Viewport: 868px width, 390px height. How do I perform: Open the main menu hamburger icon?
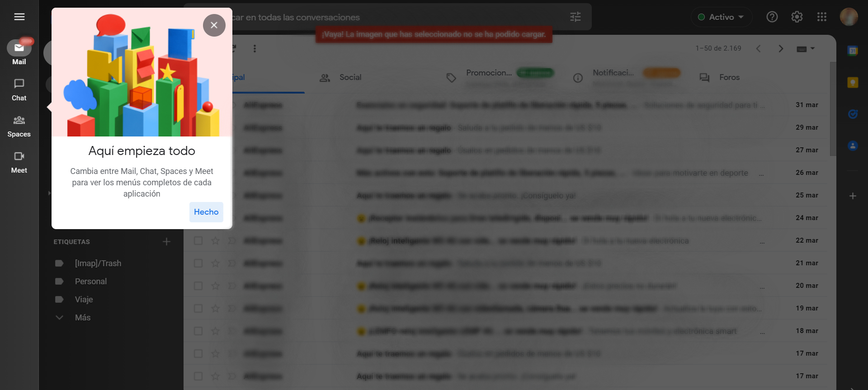pyautogui.click(x=19, y=17)
